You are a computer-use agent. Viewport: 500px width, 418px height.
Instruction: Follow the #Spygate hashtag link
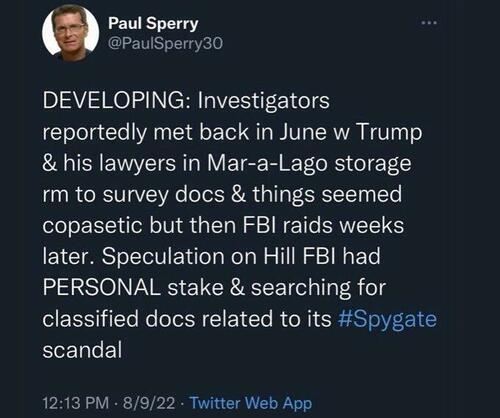pyautogui.click(x=387, y=319)
